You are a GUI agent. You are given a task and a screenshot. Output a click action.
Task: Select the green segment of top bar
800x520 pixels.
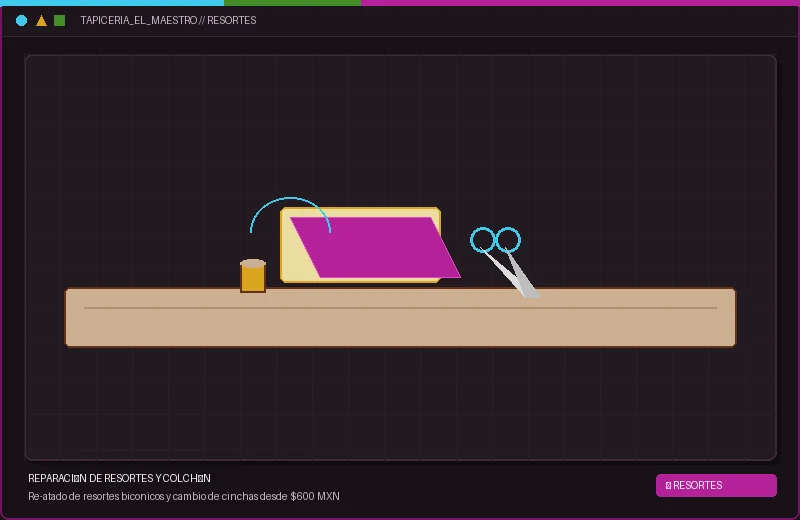292,3
